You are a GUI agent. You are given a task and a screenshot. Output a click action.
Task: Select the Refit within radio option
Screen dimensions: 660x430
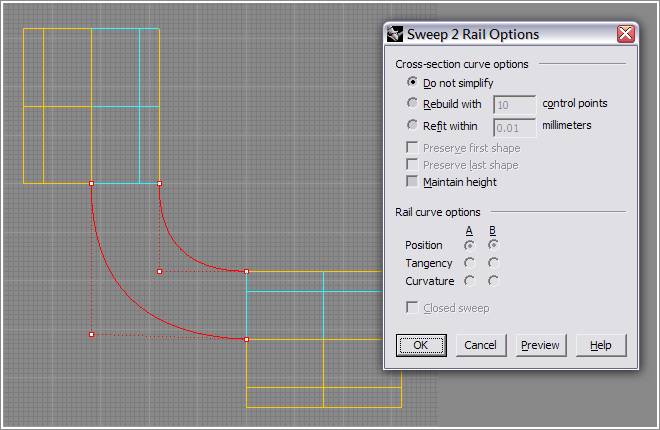412,125
